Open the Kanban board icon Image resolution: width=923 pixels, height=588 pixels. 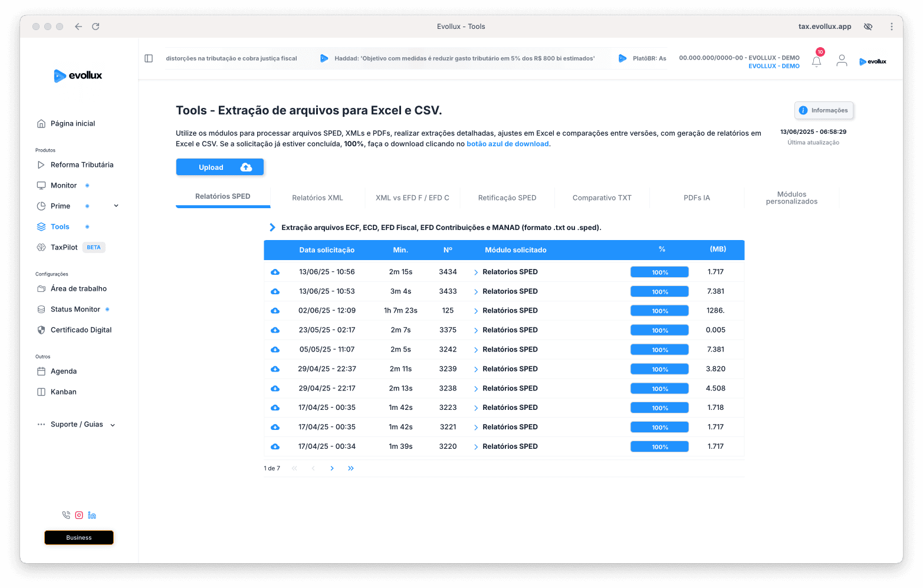(41, 392)
